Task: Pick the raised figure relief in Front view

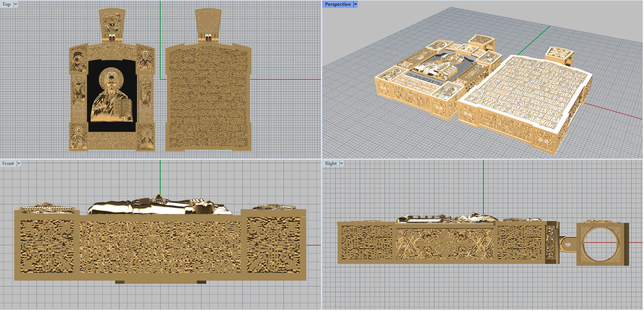Action: pos(160,205)
